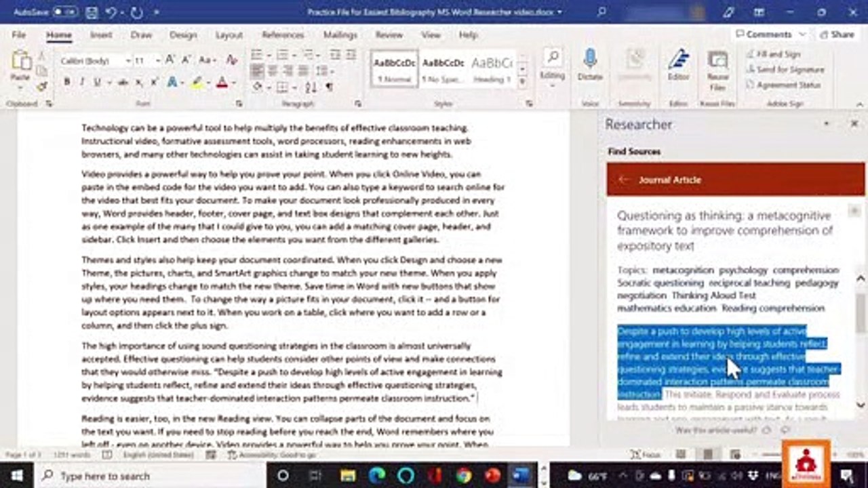Decrease paragraph indent
This screenshot has height=488, width=868.
pyautogui.click(x=335, y=55)
